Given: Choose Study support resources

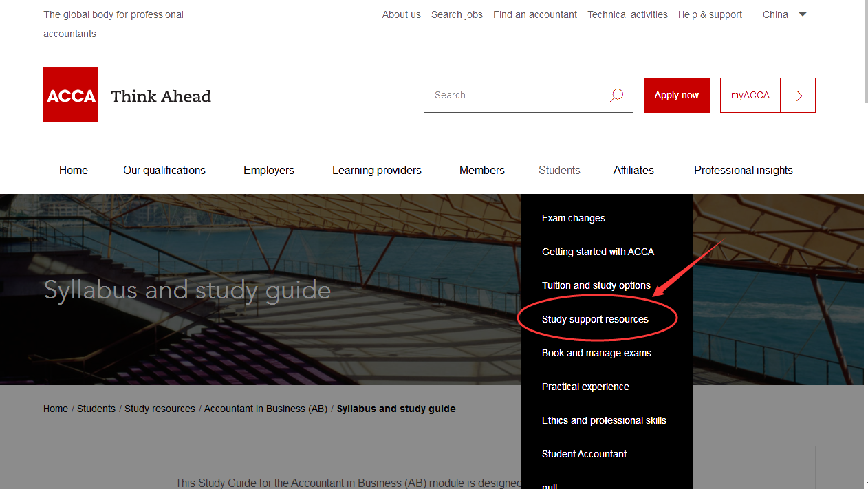Looking at the screenshot, I should [595, 319].
